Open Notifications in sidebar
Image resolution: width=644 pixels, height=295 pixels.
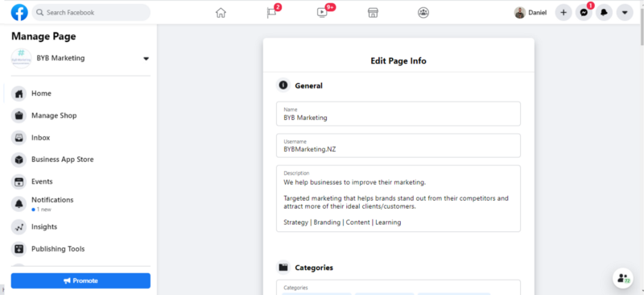tap(80, 204)
